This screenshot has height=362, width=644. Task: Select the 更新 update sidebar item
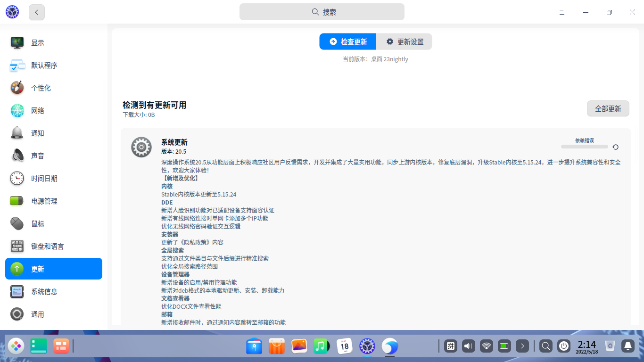[x=54, y=269]
